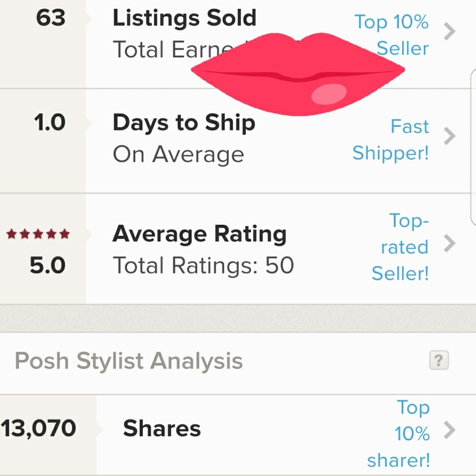Open the Posh Stylist Analysis help icon
Viewport: 476px width, 476px height.
439,361
